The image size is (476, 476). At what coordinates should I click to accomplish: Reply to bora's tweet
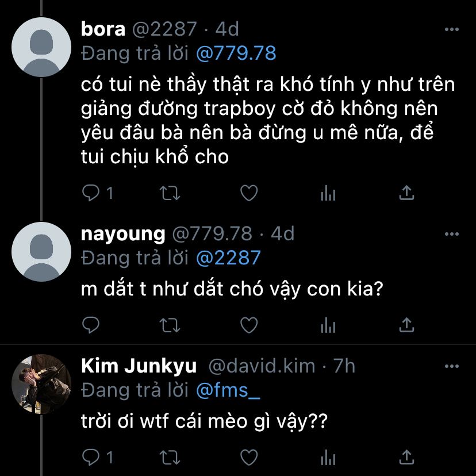tap(91, 194)
